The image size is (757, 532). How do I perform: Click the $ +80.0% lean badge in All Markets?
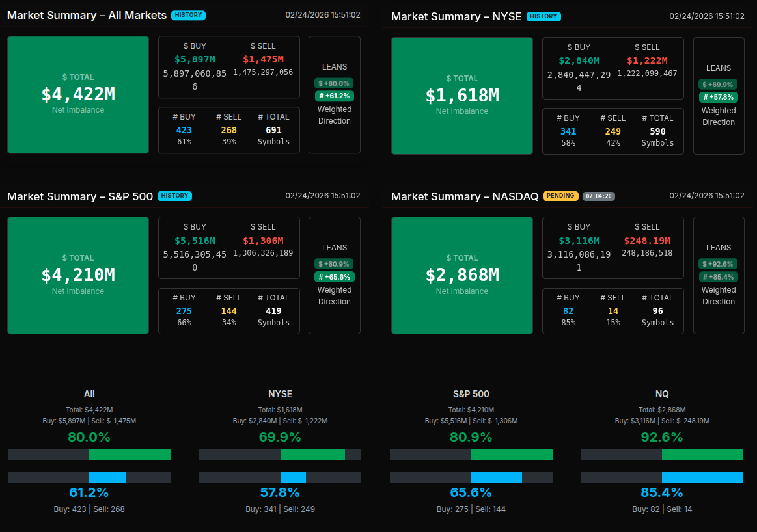[334, 83]
